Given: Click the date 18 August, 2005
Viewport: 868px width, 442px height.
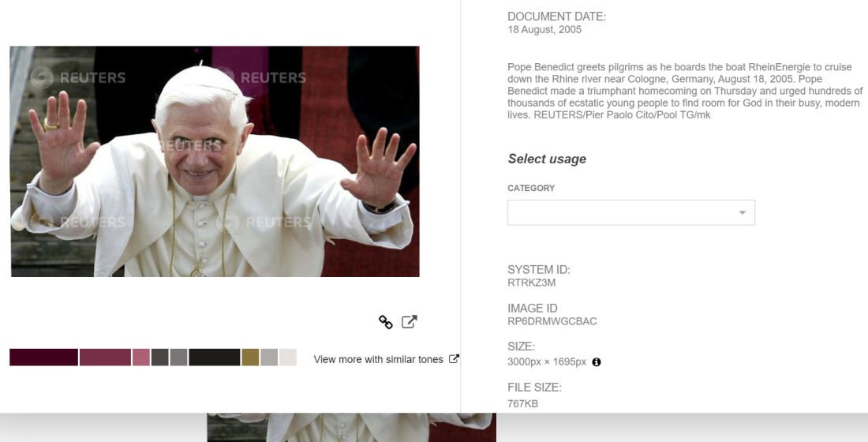Looking at the screenshot, I should pyautogui.click(x=544, y=29).
